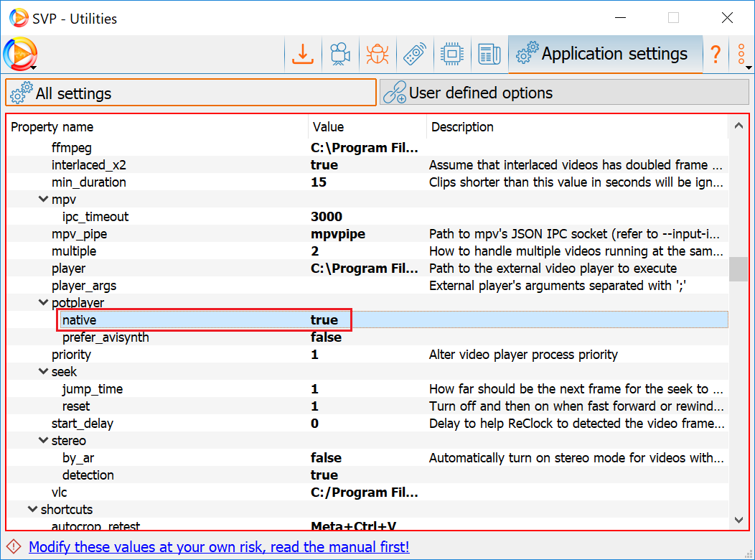This screenshot has width=755, height=560.
Task: Open the remote control toolbar icon
Action: point(414,54)
